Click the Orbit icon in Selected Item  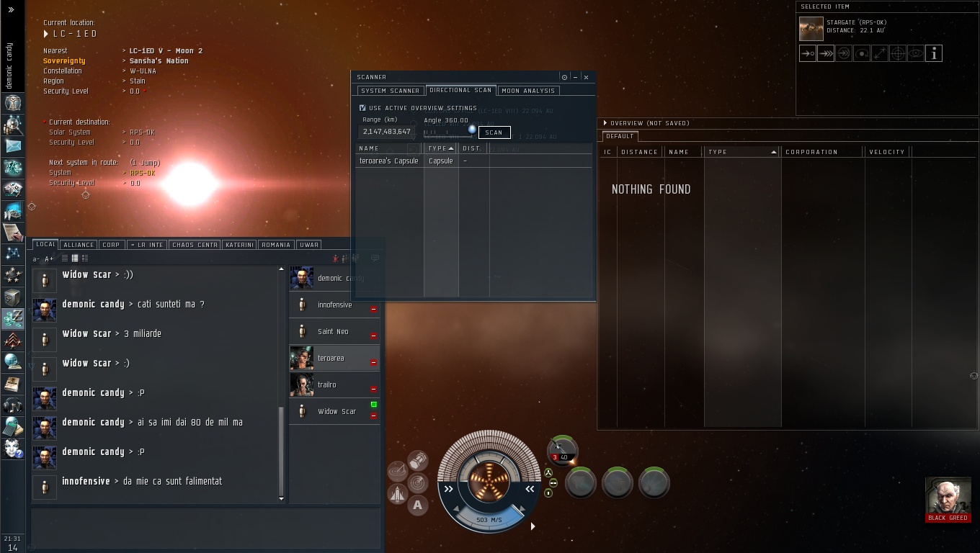click(x=862, y=53)
